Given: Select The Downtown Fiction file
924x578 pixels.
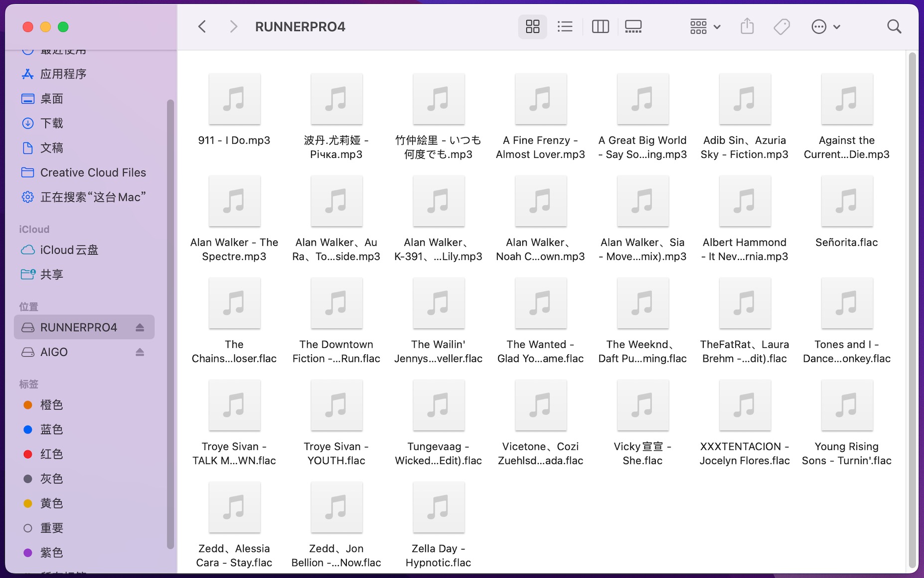Looking at the screenshot, I should tap(336, 321).
